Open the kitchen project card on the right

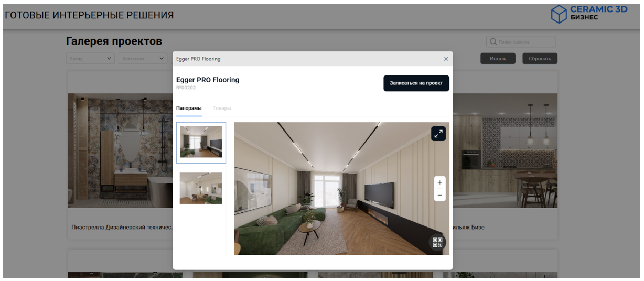505,150
